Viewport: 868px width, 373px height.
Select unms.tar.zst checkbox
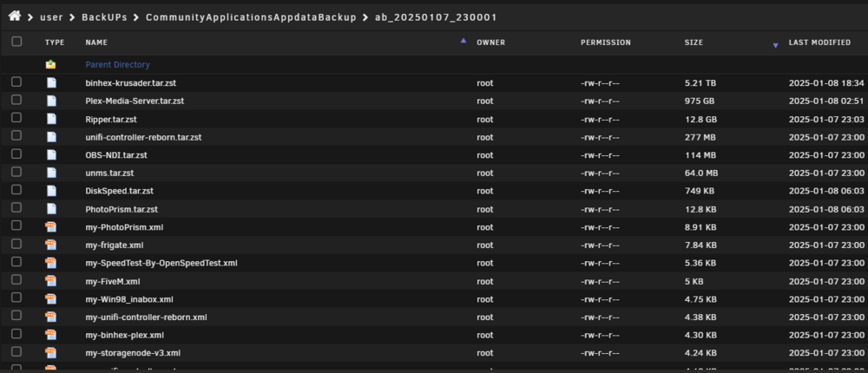coord(16,172)
